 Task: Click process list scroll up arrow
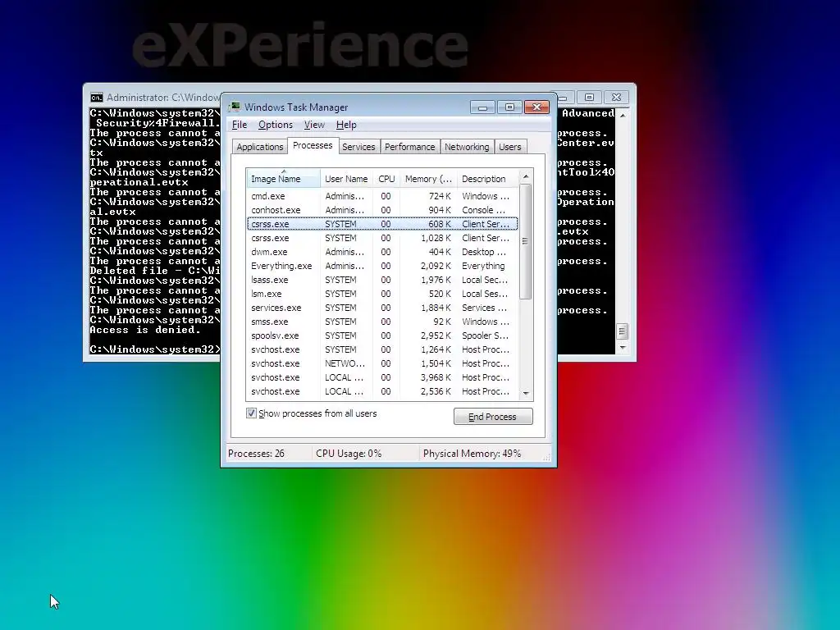click(x=526, y=176)
